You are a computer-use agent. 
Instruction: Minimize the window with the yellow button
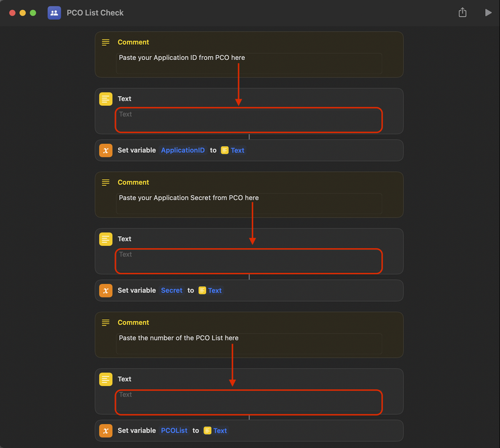pos(22,12)
